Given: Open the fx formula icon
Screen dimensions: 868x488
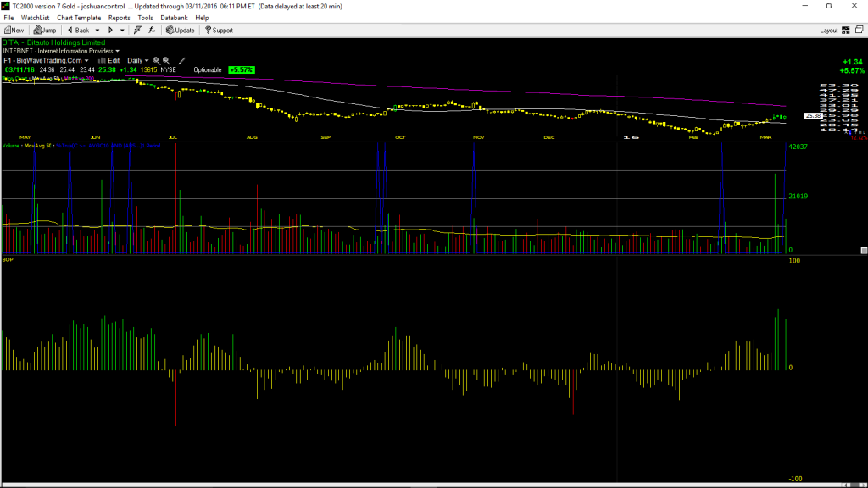Looking at the screenshot, I should pos(152,30).
